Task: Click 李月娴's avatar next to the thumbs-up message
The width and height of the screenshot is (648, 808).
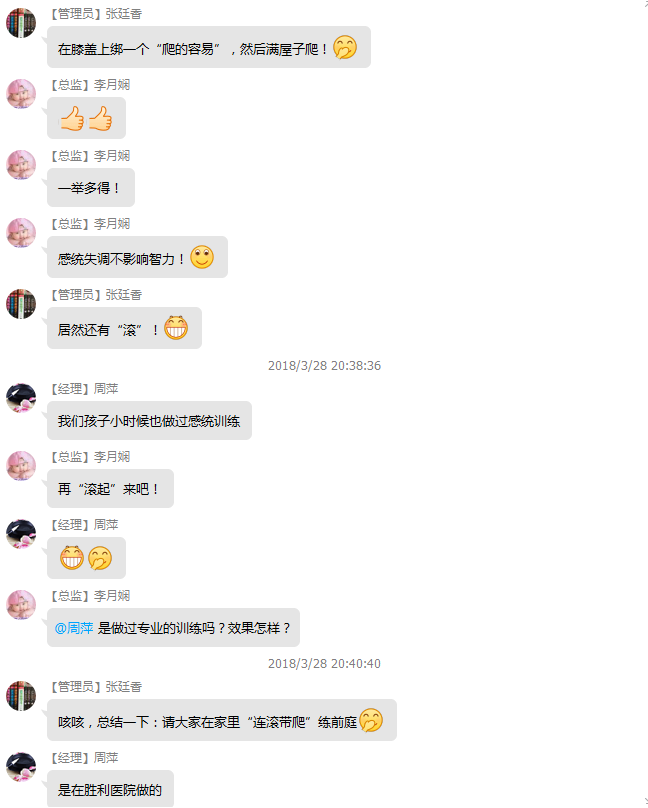Action: 21,94
